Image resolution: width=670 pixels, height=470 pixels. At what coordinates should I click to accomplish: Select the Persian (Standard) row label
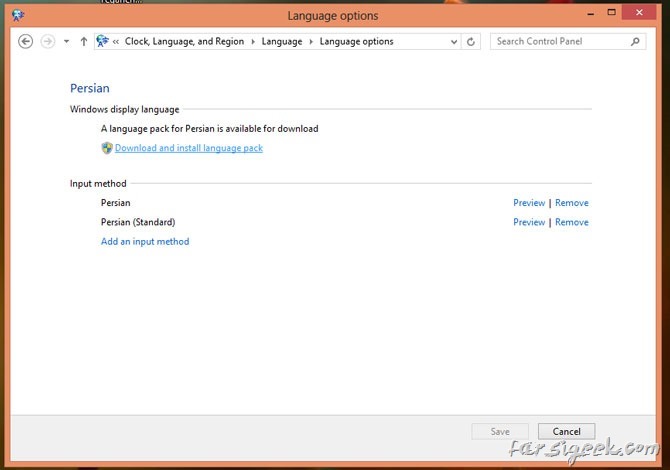(138, 222)
